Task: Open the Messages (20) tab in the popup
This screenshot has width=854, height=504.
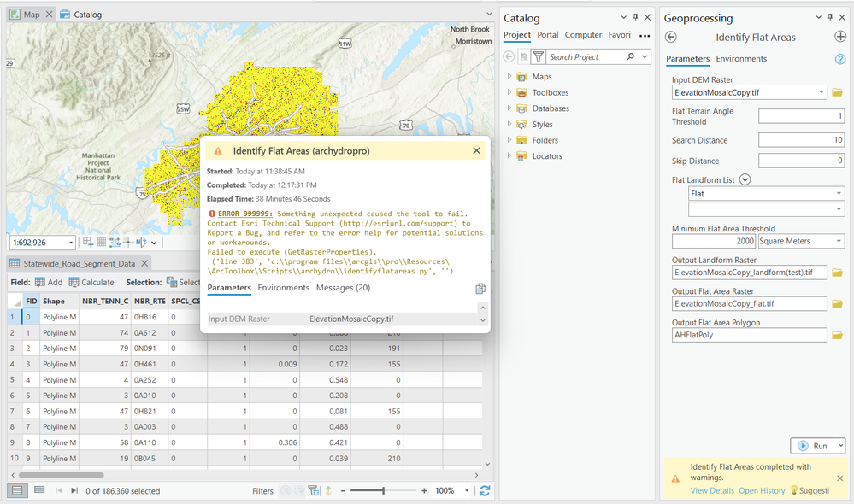Action: [x=343, y=287]
